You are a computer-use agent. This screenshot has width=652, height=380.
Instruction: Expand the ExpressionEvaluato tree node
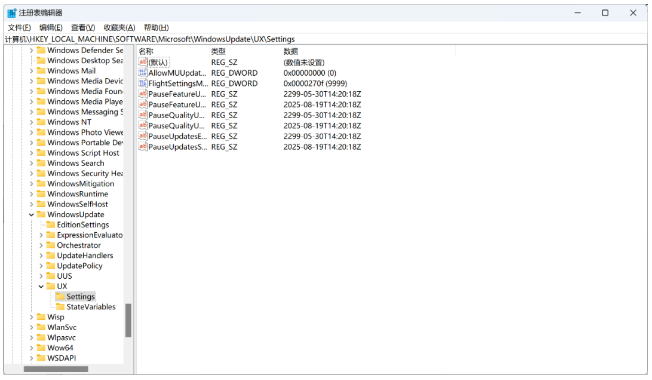(x=41, y=235)
